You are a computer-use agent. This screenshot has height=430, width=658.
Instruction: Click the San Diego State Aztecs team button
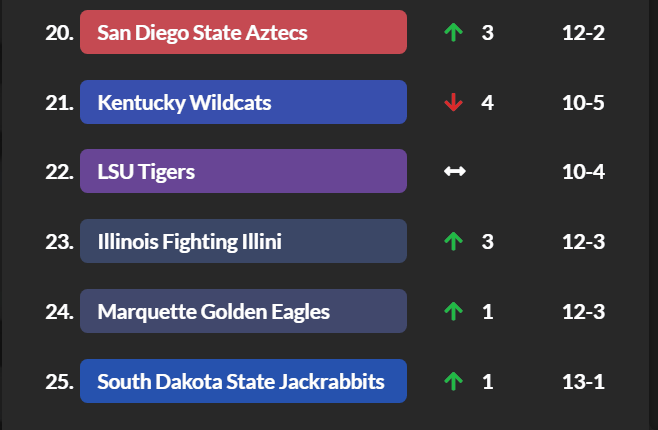(243, 32)
